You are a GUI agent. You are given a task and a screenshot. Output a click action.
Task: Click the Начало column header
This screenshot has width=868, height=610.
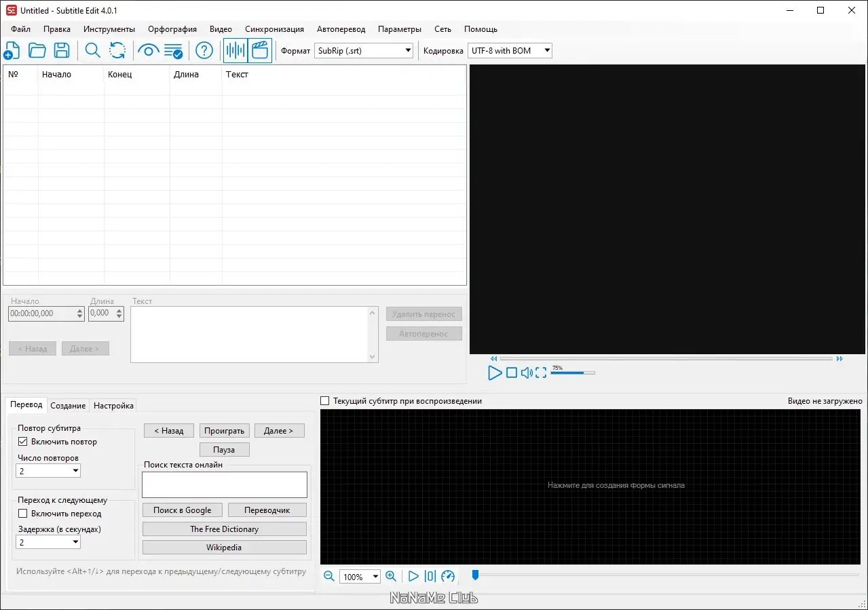pyautogui.click(x=71, y=75)
